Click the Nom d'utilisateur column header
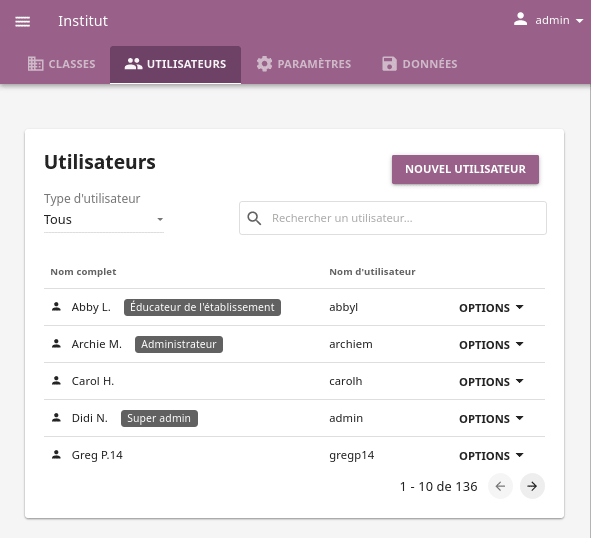 372,272
